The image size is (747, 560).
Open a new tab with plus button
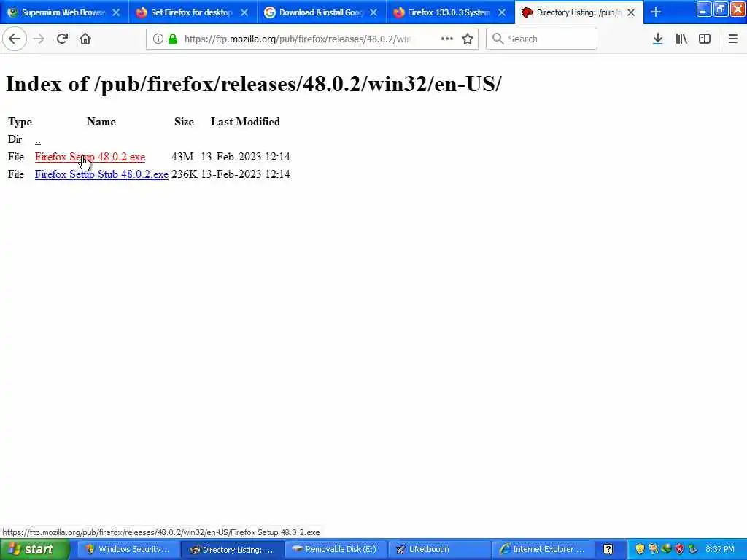pos(656,12)
